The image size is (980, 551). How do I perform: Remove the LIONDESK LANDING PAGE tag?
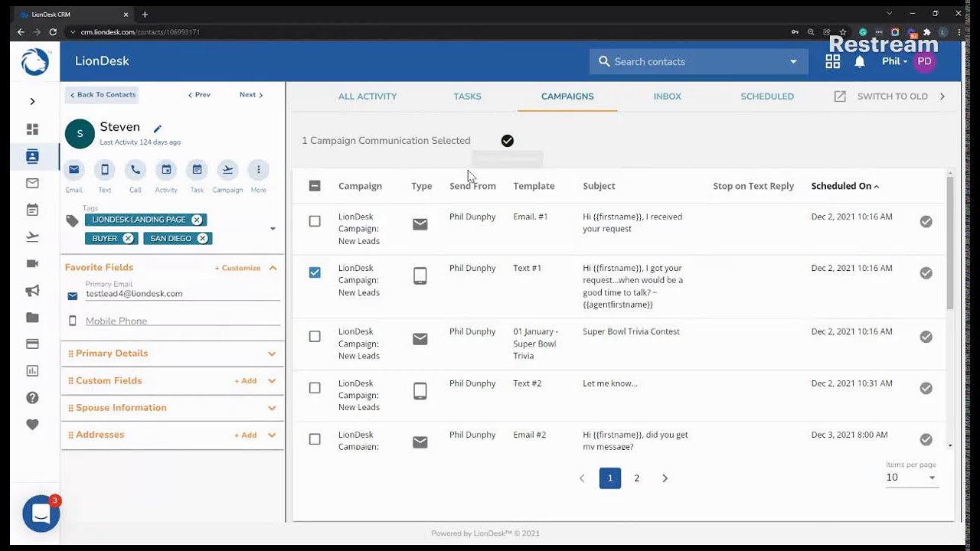click(197, 220)
